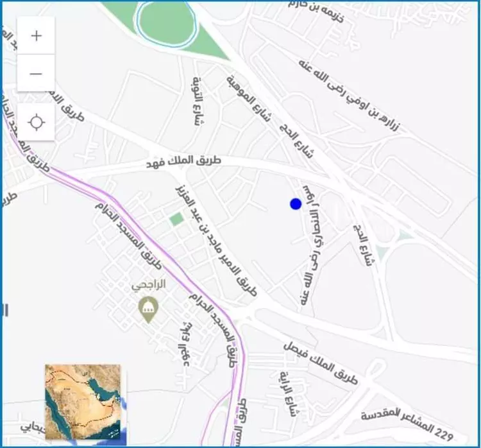Image resolution: width=481 pixels, height=448 pixels.
Task: Click the الراجحي mosque pin icon
Action: tap(148, 310)
